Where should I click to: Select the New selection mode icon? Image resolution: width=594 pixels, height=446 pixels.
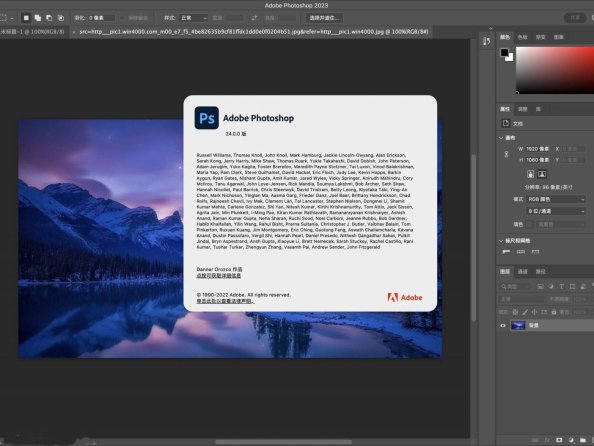tap(26, 18)
